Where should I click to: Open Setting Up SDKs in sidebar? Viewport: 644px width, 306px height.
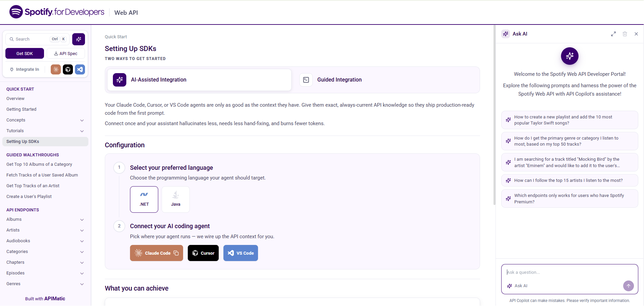(45, 142)
